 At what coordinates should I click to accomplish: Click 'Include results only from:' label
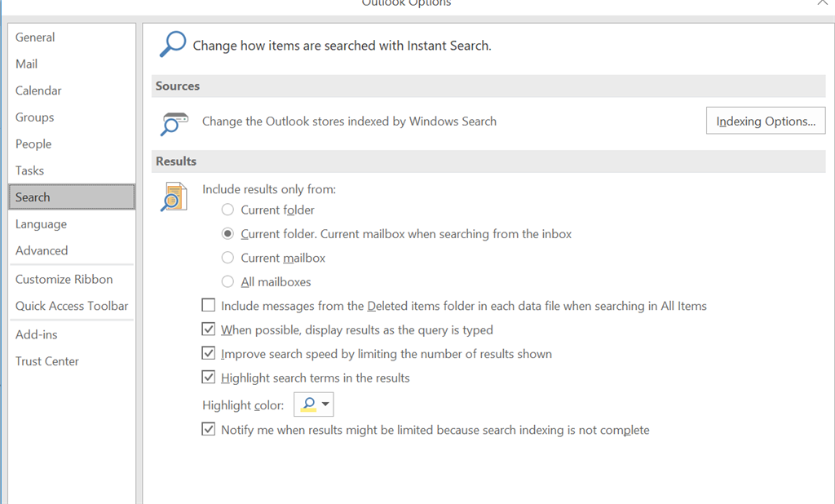coord(269,189)
